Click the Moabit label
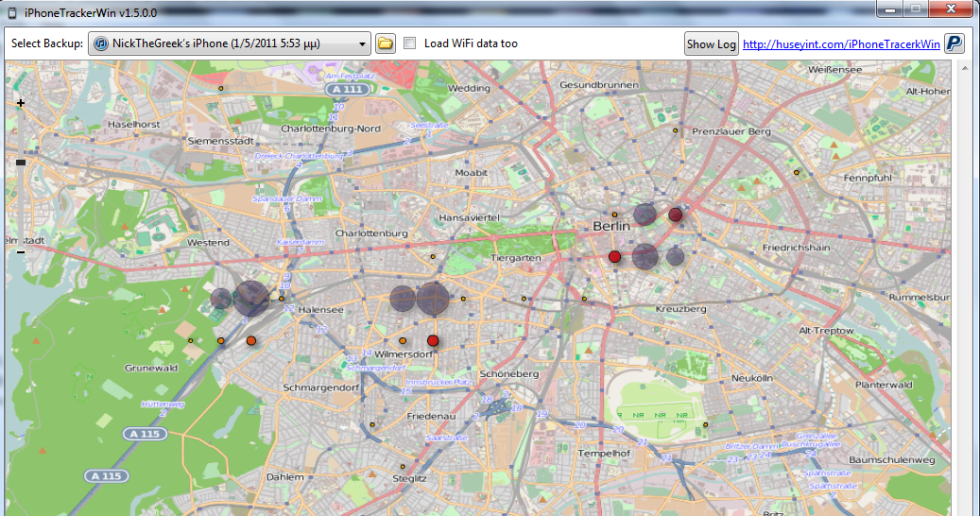The height and width of the screenshot is (516, 980). click(472, 172)
